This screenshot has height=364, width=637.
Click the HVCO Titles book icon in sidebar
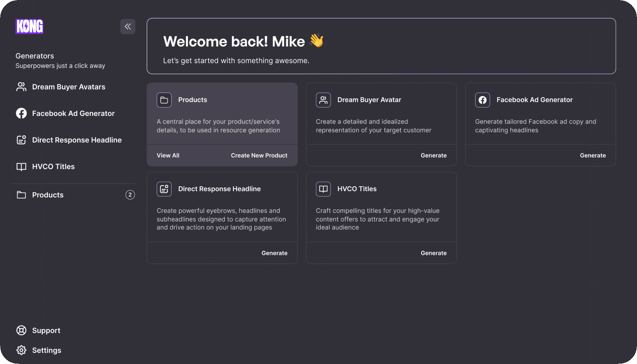(x=21, y=167)
